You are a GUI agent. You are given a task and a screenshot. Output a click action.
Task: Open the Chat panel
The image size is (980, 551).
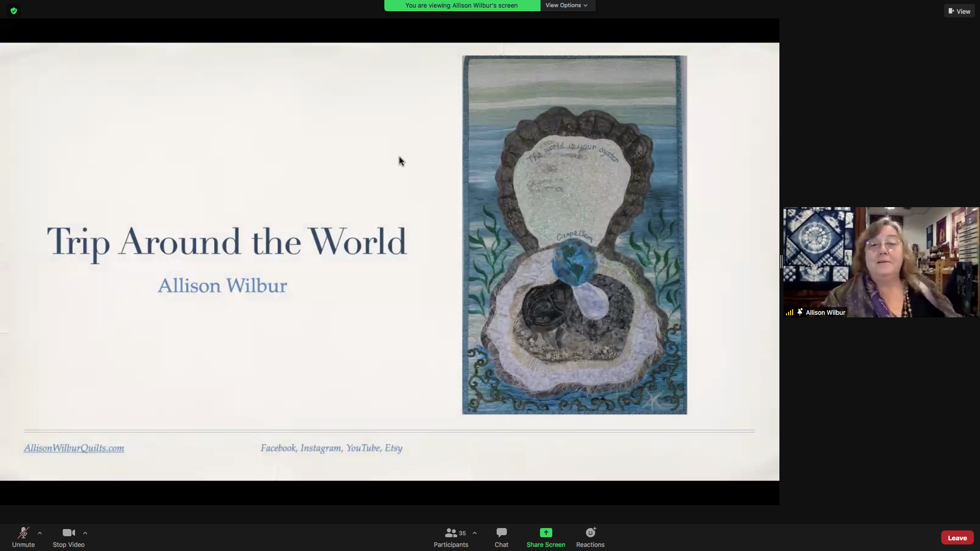click(501, 537)
